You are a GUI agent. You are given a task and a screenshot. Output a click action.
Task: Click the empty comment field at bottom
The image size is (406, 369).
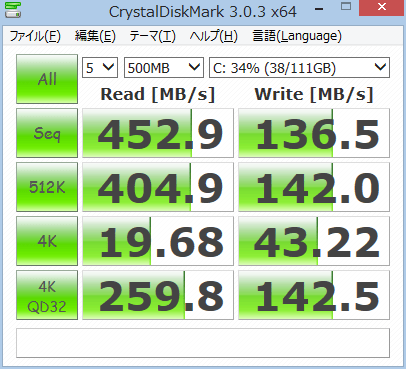pos(203,343)
